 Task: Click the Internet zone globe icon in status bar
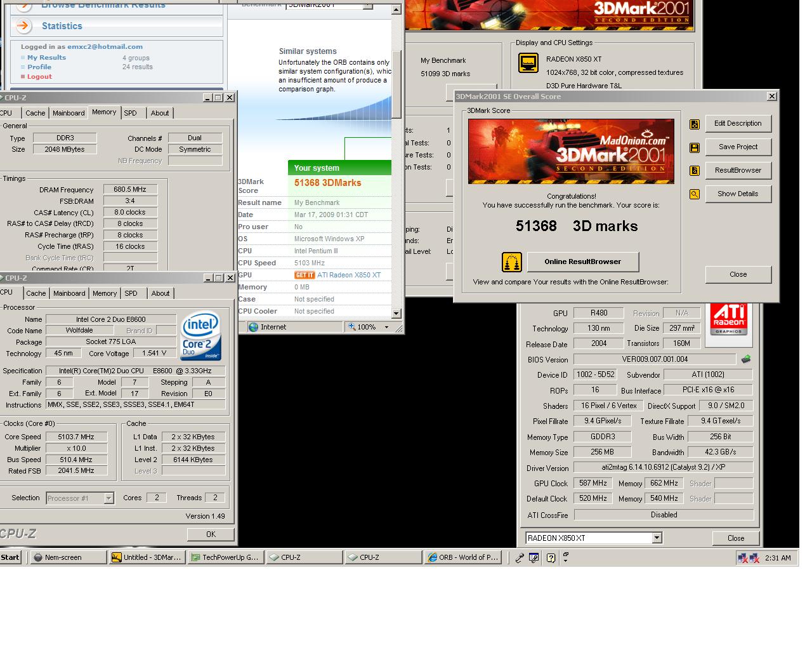(254, 328)
